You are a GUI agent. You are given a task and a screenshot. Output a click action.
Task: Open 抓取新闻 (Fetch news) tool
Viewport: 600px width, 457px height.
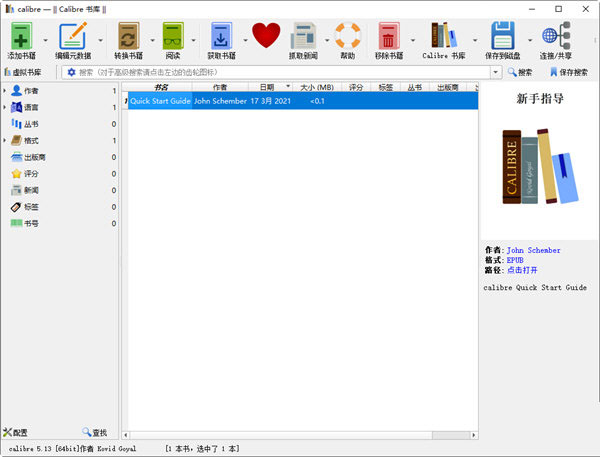point(303,37)
